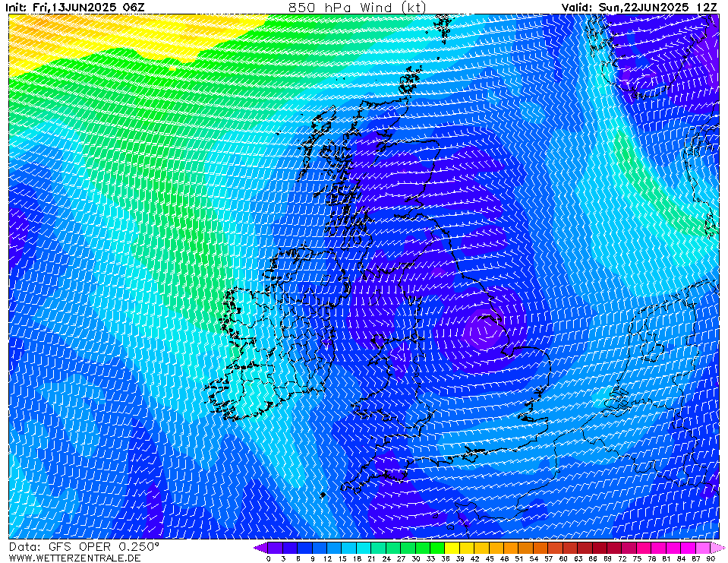Select the yellow 36–39 kt legend swatch

coord(452,548)
